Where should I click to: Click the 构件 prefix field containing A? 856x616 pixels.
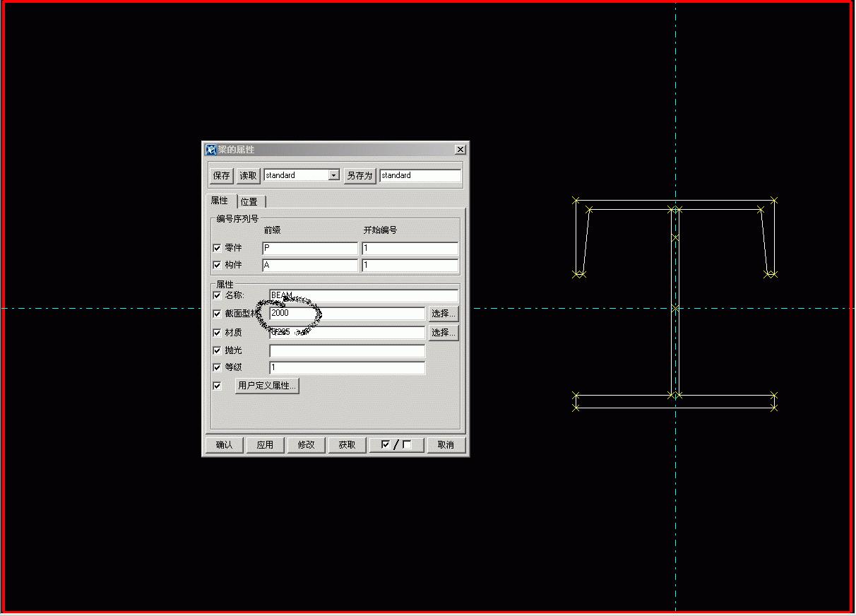tap(310, 266)
